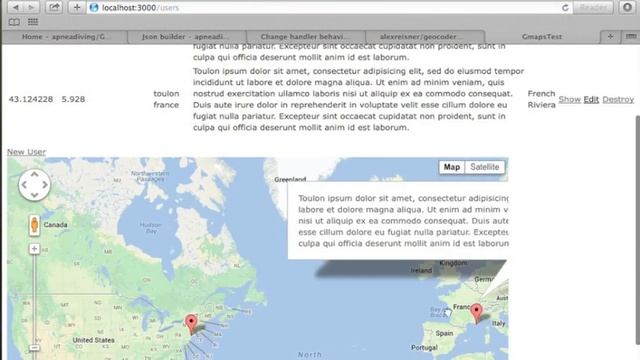Image resolution: width=640 pixels, height=360 pixels.
Task: Switch to the alexreisner/geocoder tab
Action: 425,37
